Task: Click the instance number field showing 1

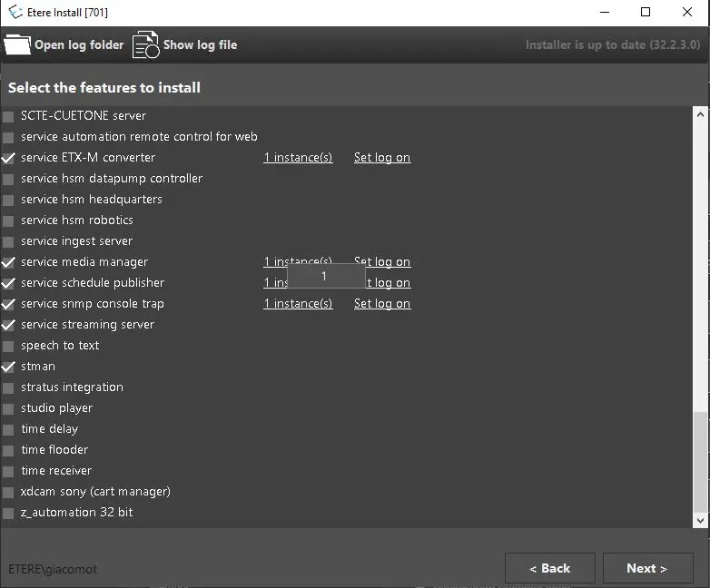Action: [325, 277]
